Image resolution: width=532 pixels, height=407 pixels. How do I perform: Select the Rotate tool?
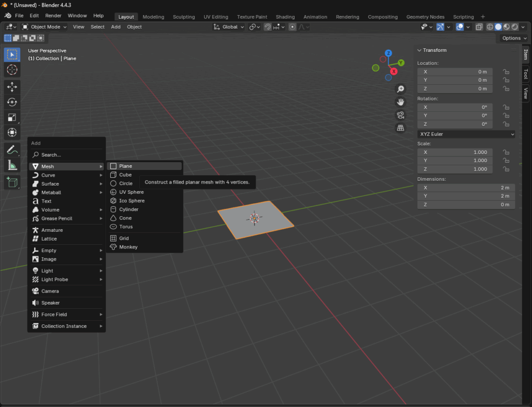tap(12, 102)
